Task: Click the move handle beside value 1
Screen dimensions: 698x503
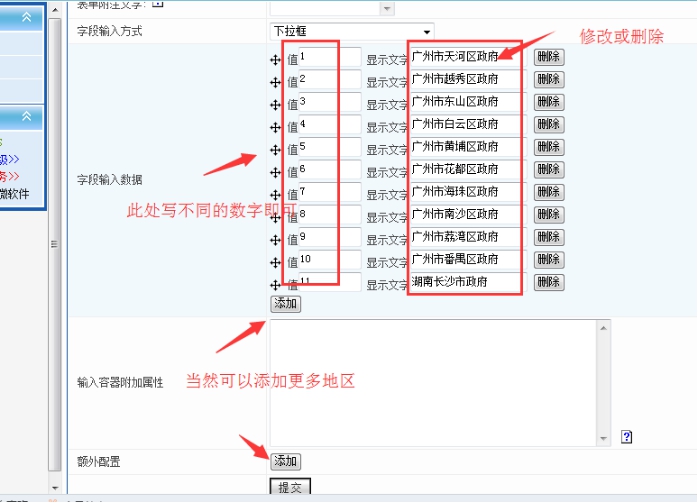Action: pos(275,59)
